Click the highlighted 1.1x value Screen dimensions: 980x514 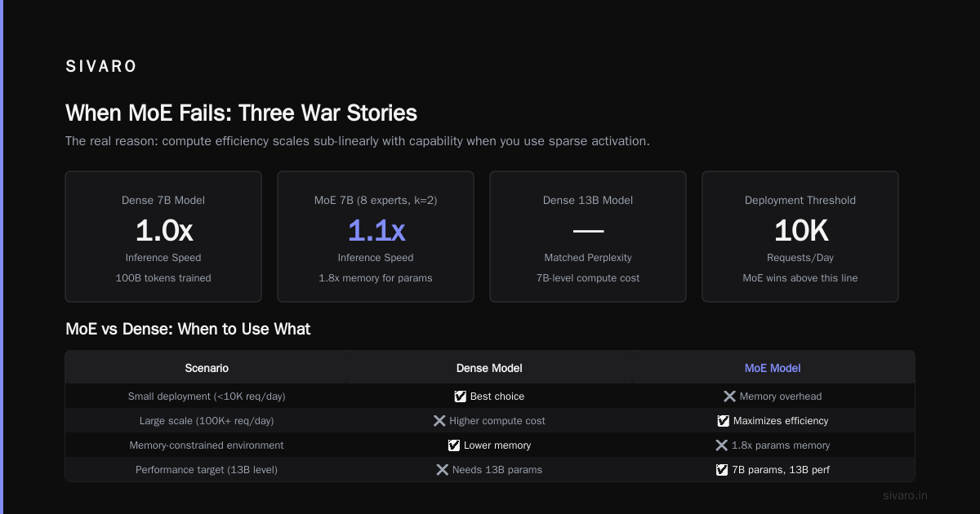point(376,231)
